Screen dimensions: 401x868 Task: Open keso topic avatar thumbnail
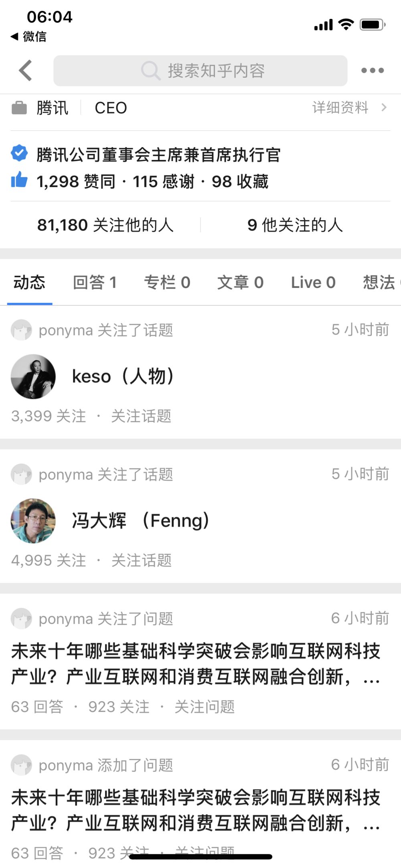pos(33,376)
